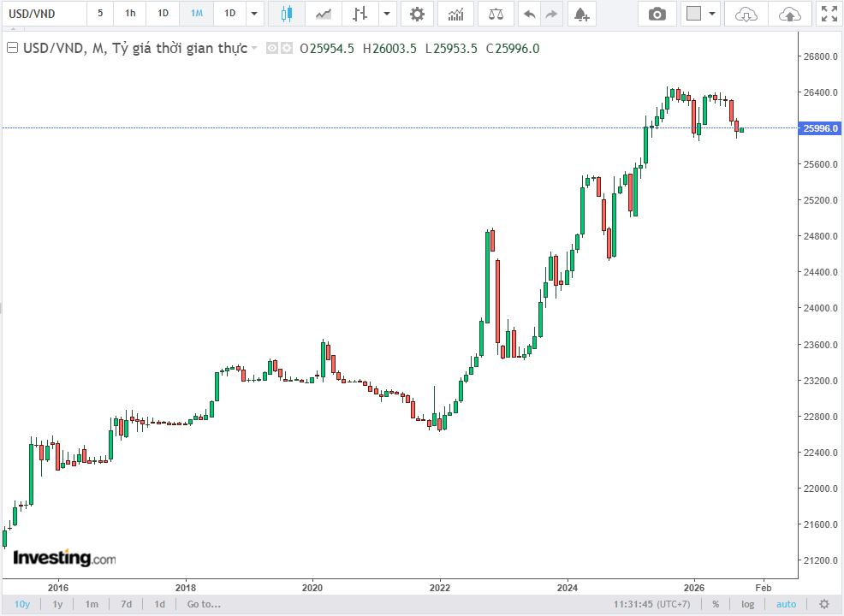Viewport: 844px width, 616px height.
Task: Set the 1y date range
Action: (57, 604)
